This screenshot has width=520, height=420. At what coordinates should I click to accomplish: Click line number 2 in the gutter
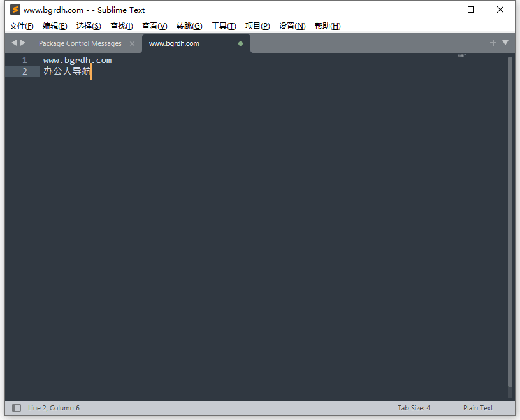[25, 71]
